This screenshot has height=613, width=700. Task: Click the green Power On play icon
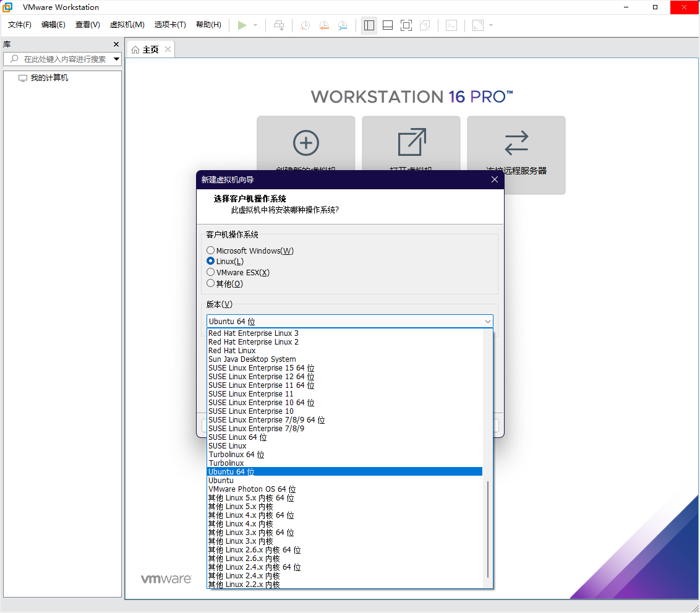tap(242, 25)
